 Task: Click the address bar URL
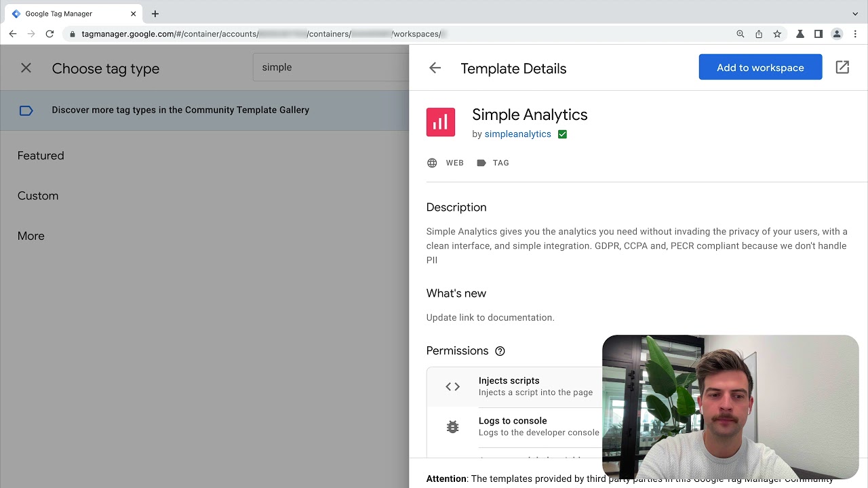264,34
